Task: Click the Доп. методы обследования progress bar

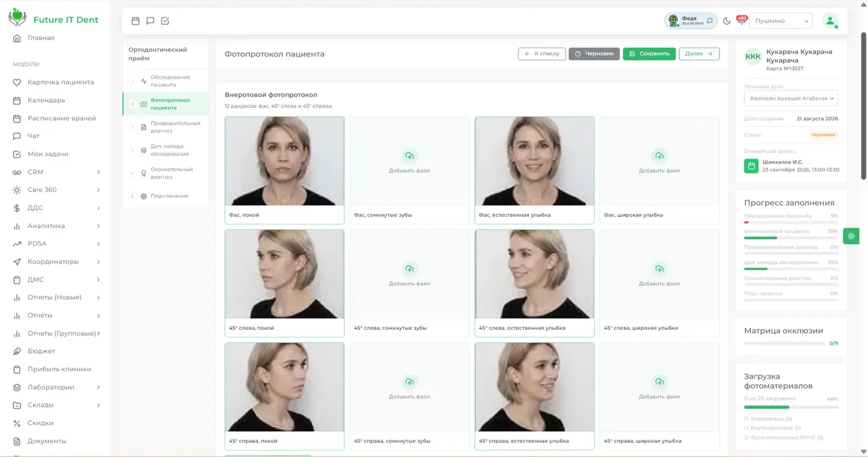Action: point(791,269)
